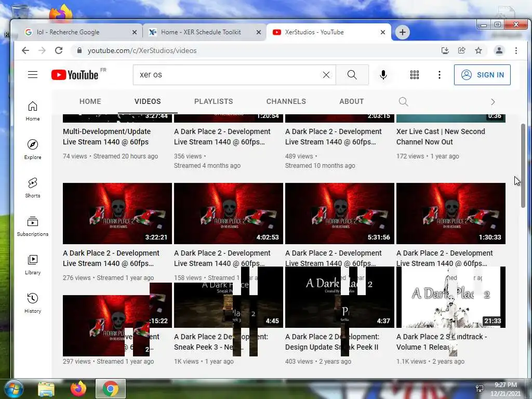This screenshot has width=532, height=399.
Task: Open the Chrome profile avatar
Action: [x=499, y=50]
